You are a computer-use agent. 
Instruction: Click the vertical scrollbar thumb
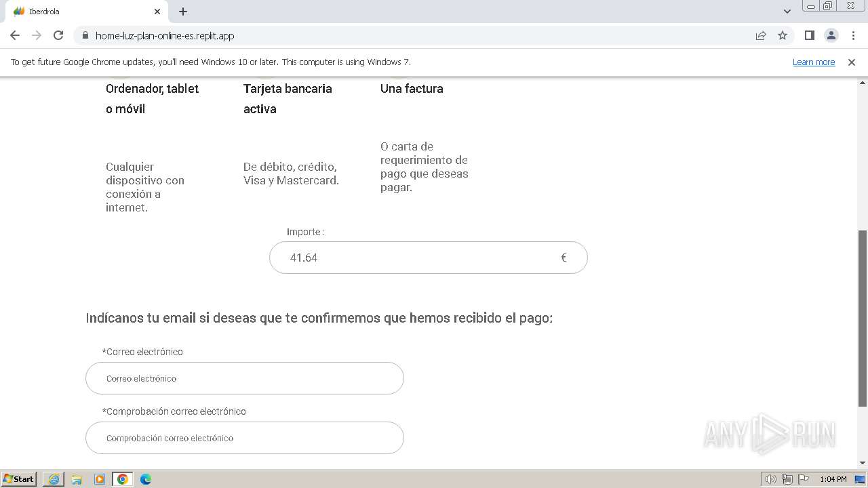862,319
